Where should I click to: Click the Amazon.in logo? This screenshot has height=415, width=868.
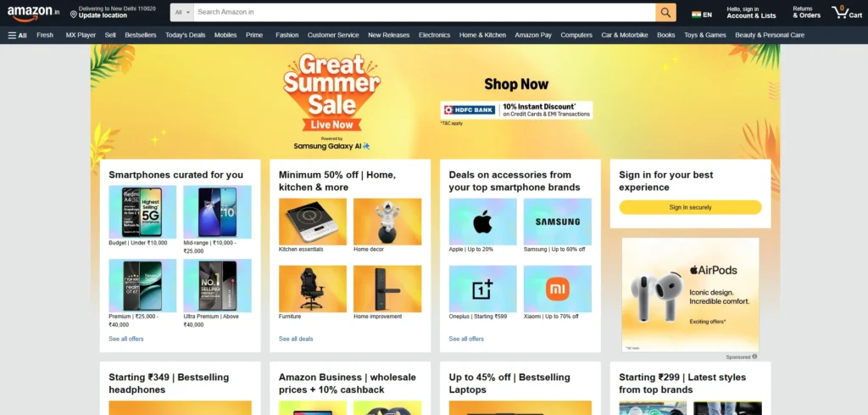pos(33,13)
